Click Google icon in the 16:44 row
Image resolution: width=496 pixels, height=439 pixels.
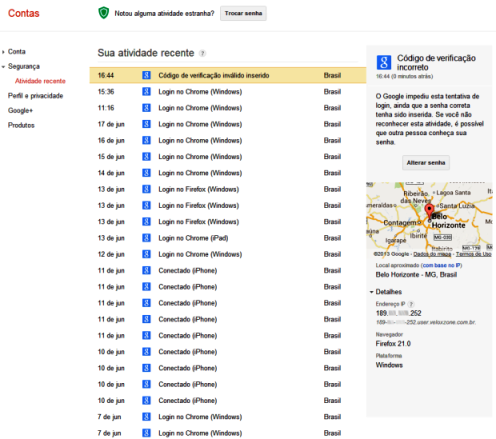pyautogui.click(x=146, y=75)
